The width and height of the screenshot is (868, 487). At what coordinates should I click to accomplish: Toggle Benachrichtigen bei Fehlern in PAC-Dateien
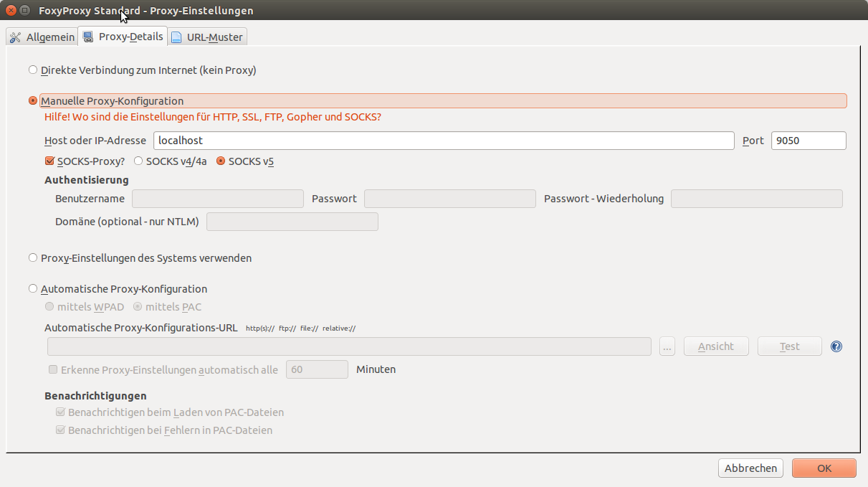pyautogui.click(x=60, y=430)
